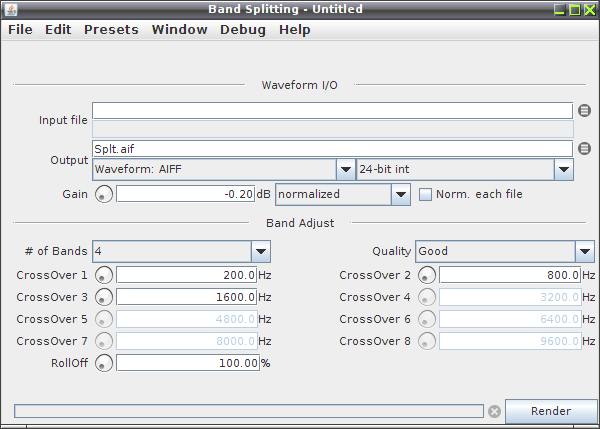Open the 24-bit int resolution dropdown
The width and height of the screenshot is (600, 429).
tap(465, 169)
